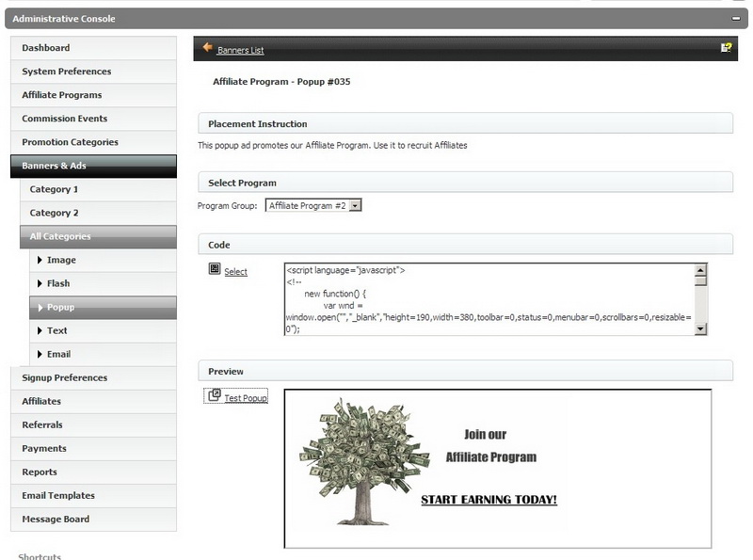The width and height of the screenshot is (753, 560).
Task: Click "Join our" text in preview
Action: (485, 435)
